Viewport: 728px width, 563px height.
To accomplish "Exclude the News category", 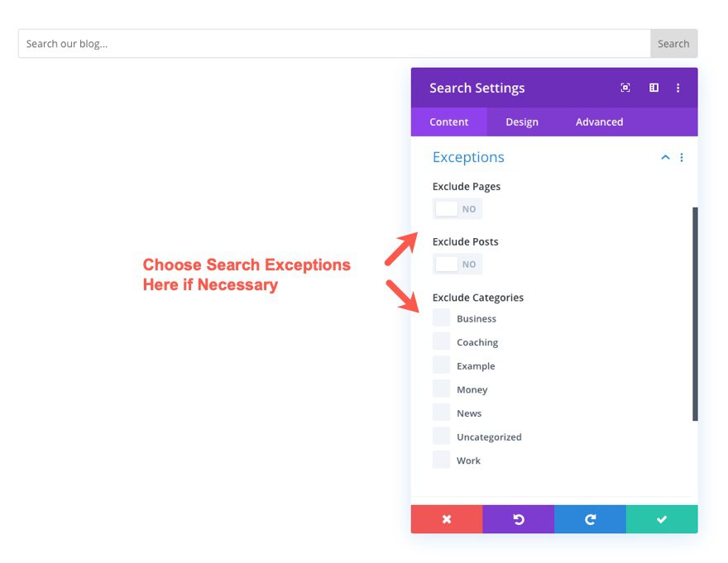I will [x=441, y=412].
